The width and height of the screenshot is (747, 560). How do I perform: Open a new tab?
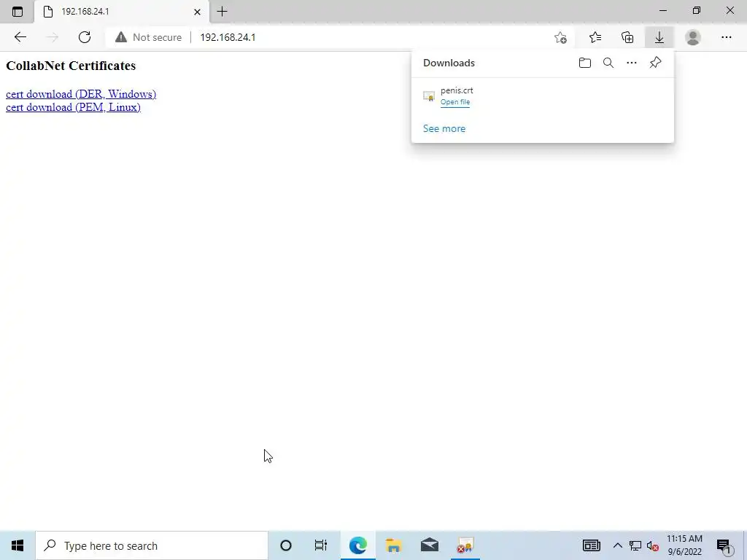pyautogui.click(x=222, y=12)
